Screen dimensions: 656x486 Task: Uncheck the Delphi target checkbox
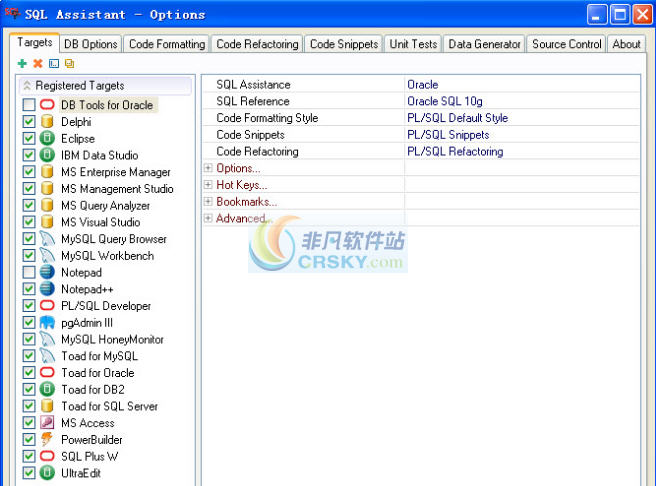pyautogui.click(x=29, y=121)
